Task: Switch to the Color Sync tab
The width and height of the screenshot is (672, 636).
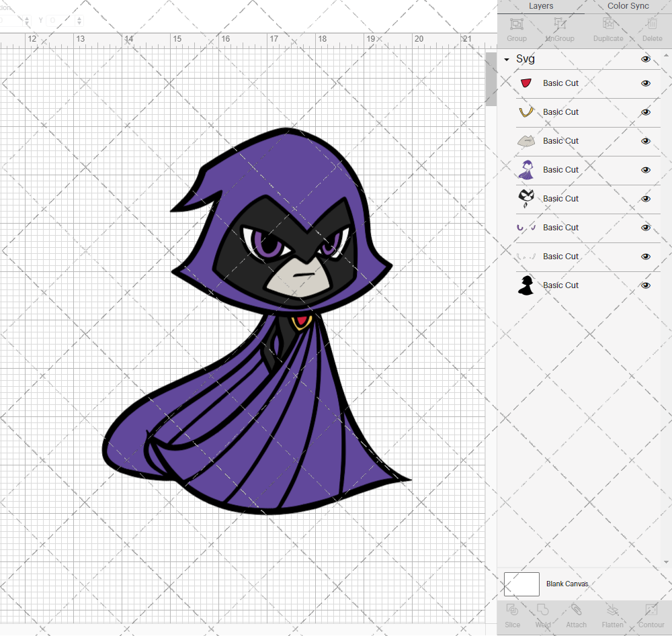Action: click(628, 6)
